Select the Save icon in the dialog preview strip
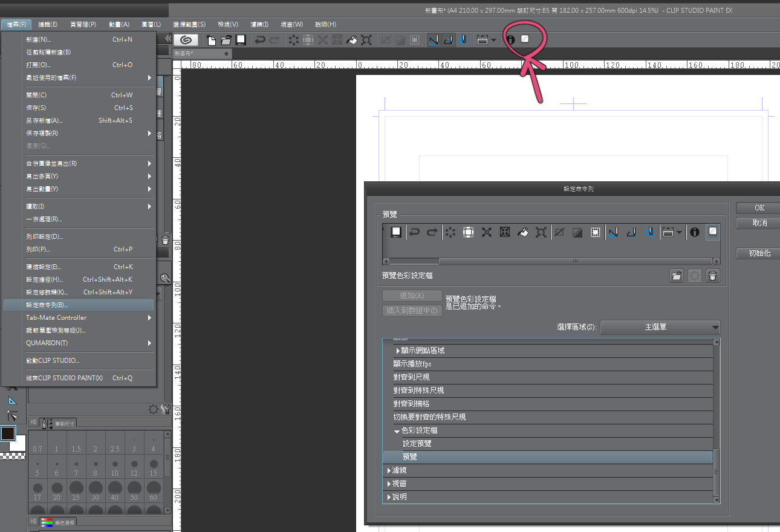This screenshot has height=532, width=780. coord(396,232)
